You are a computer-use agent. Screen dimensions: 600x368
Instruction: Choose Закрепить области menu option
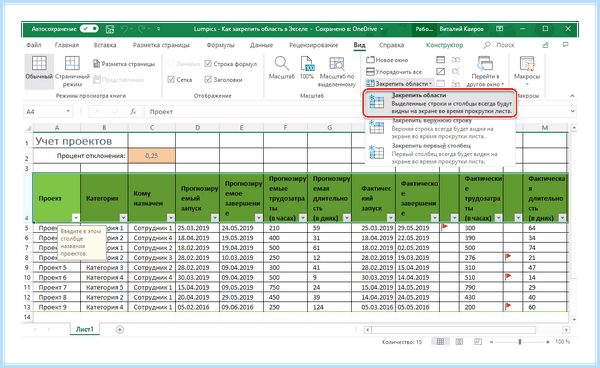(x=440, y=103)
